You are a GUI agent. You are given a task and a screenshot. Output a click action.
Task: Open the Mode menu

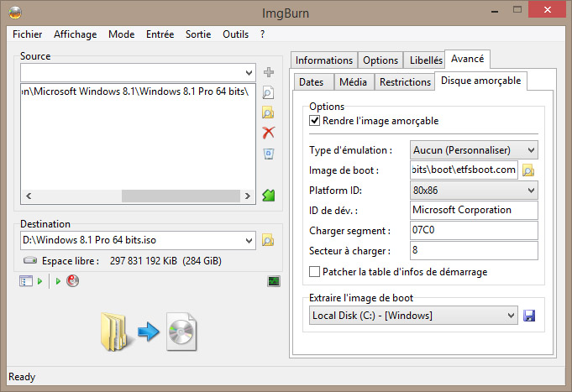(122, 34)
